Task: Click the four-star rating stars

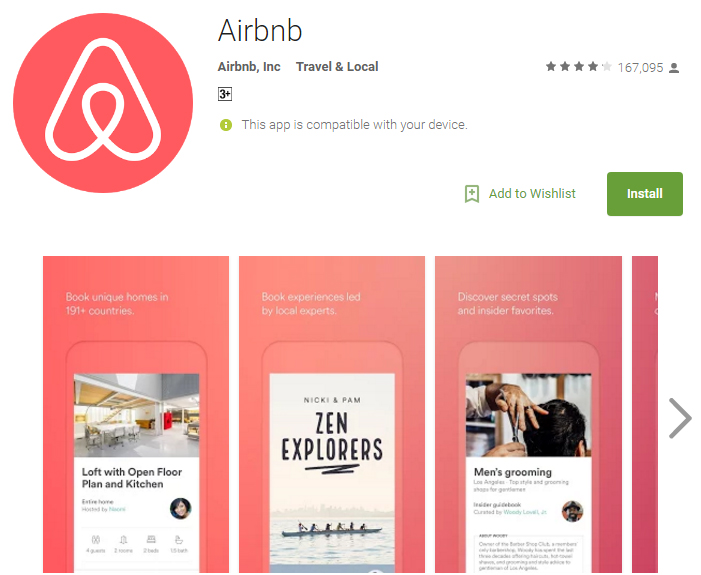Action: point(579,67)
